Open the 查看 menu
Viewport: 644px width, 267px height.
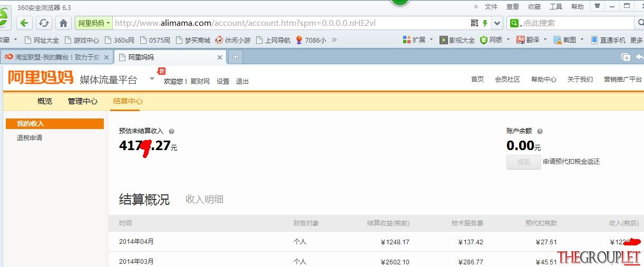pyautogui.click(x=513, y=7)
